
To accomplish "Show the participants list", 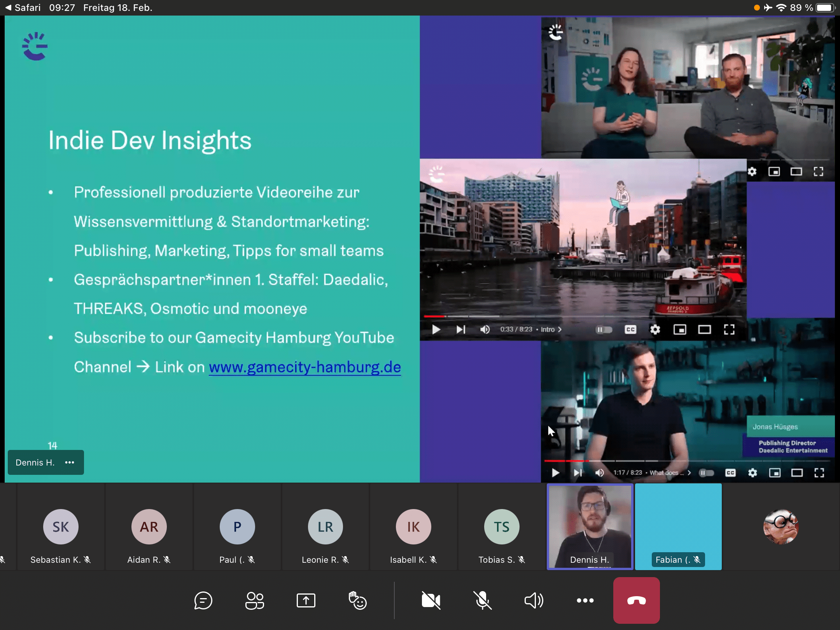I will pos(255,601).
